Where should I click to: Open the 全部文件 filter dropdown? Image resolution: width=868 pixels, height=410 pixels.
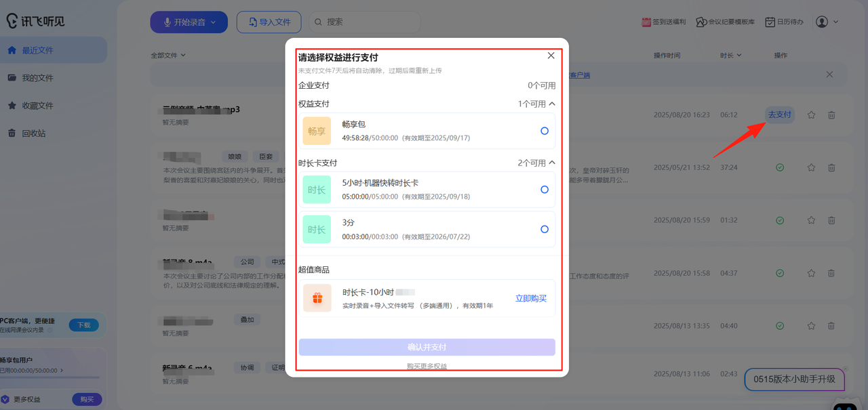[168, 56]
